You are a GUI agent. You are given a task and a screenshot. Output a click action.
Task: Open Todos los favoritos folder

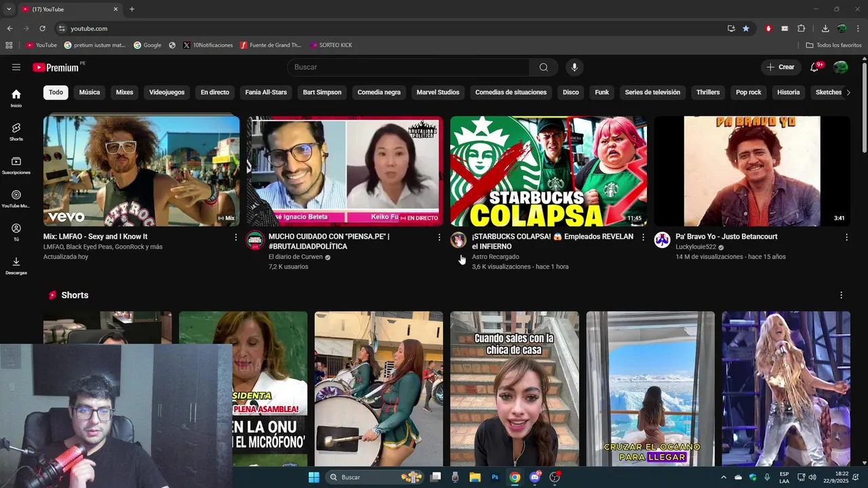[x=833, y=45]
